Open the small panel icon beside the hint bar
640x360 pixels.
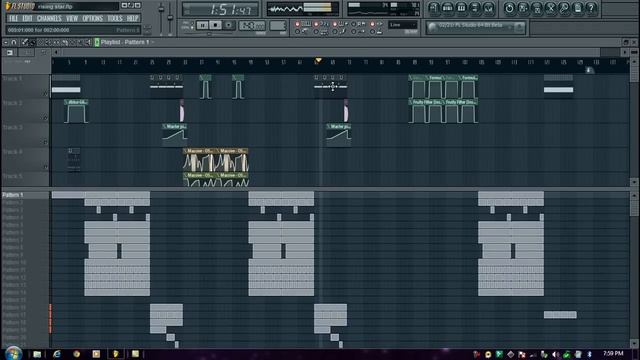click(x=148, y=29)
